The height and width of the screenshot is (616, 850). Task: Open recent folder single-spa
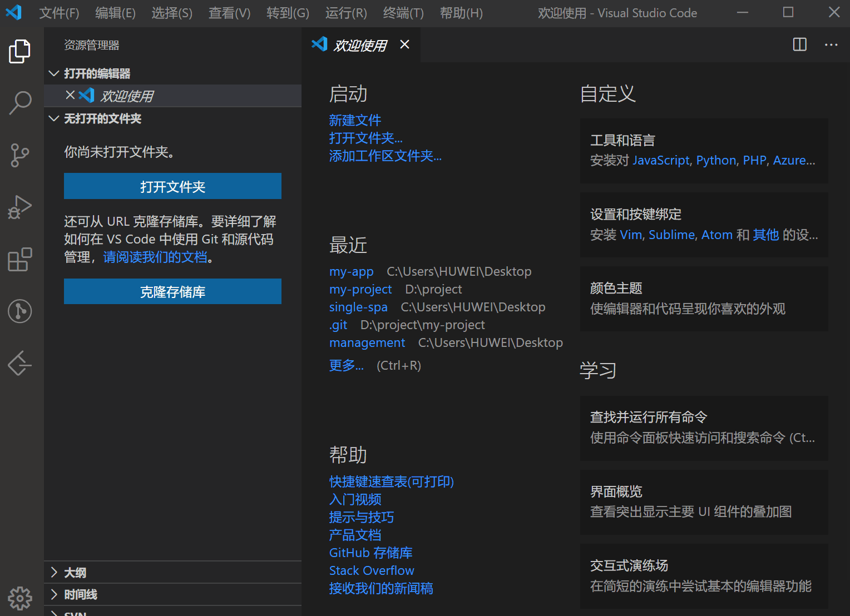(358, 307)
